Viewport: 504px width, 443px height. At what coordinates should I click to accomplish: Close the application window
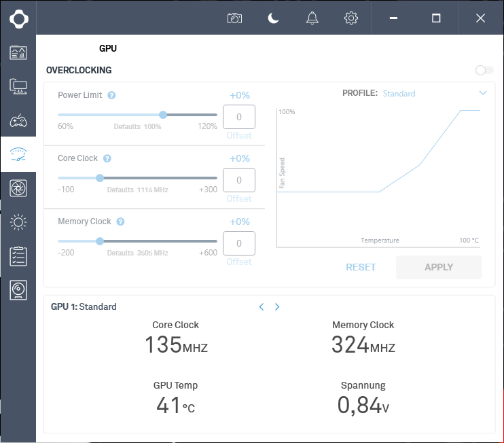tap(480, 18)
